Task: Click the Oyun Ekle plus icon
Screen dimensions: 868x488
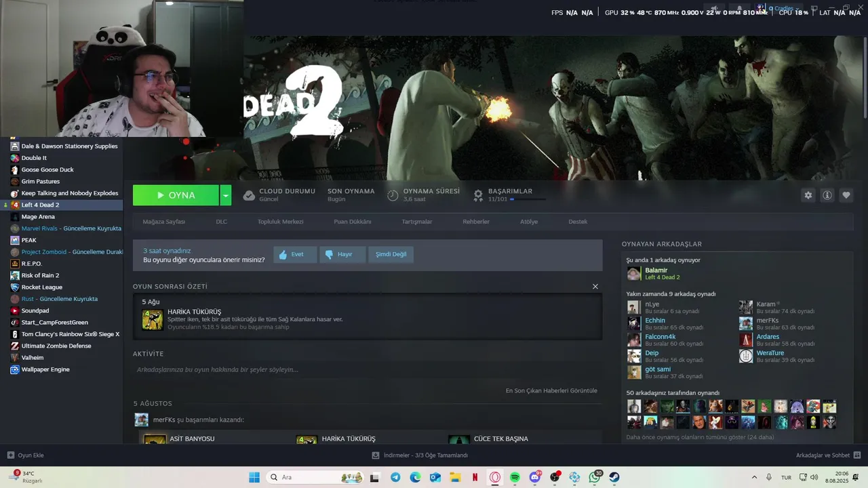Action: tap(11, 455)
